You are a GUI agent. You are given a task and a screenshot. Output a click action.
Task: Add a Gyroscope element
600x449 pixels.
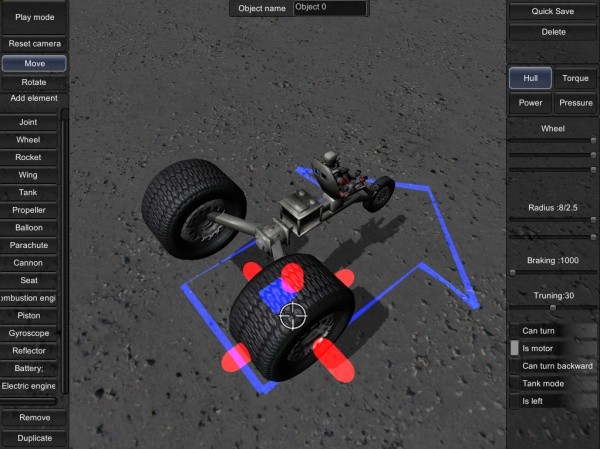click(28, 333)
